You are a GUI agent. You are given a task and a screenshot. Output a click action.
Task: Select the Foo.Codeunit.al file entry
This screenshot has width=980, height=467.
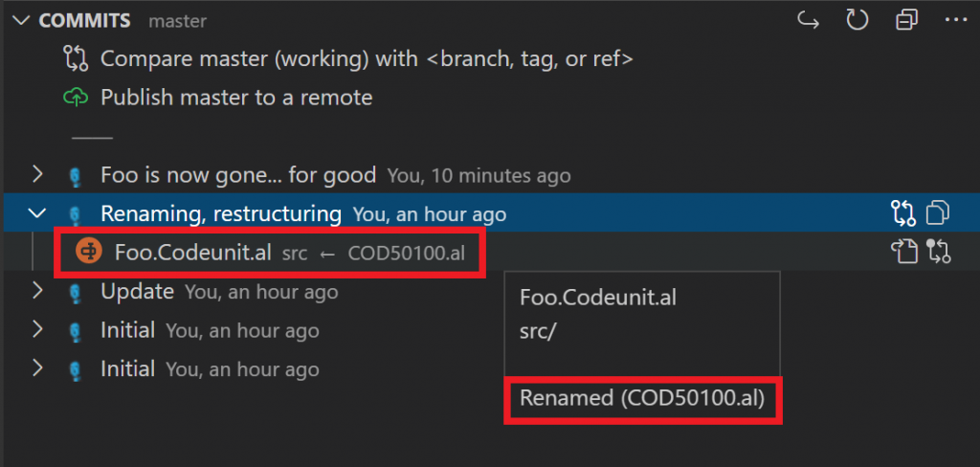tap(270, 252)
